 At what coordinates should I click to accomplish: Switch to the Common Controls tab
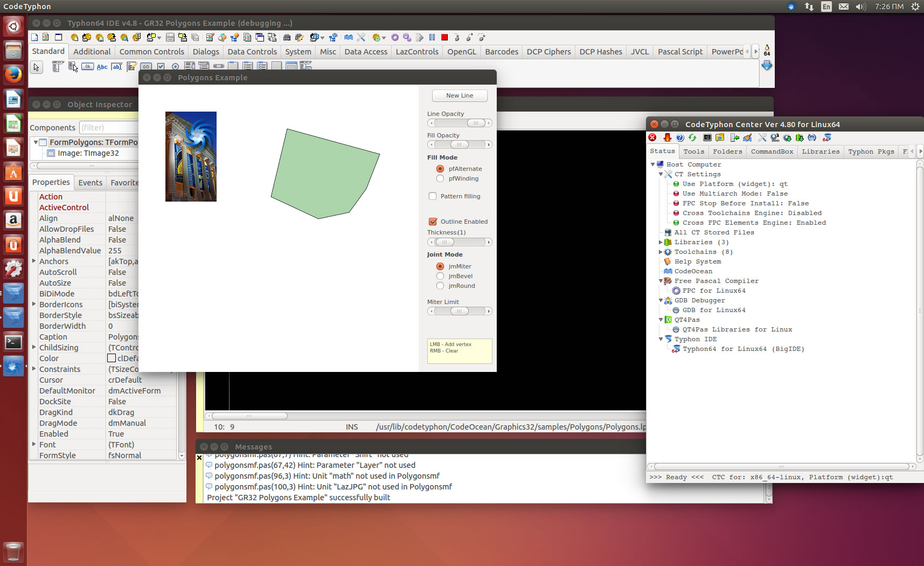pos(151,52)
